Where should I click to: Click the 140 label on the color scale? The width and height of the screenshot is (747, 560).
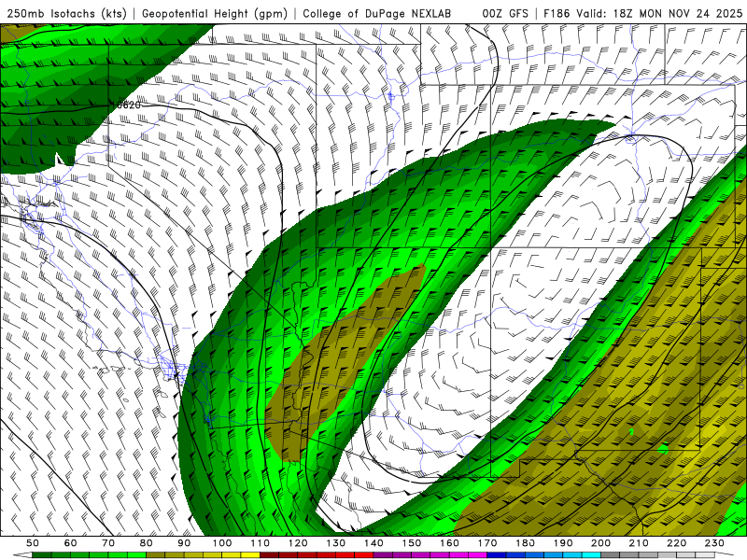(x=373, y=543)
